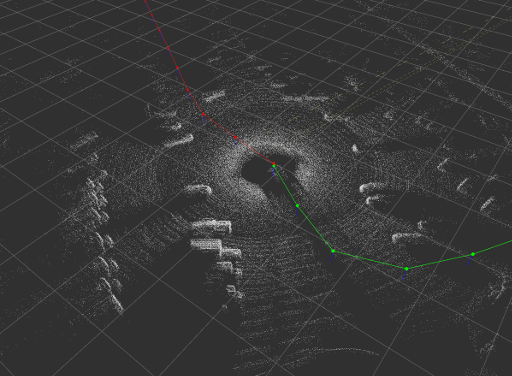Click the dark empty sensor hole in point cloud

(x=257, y=170)
